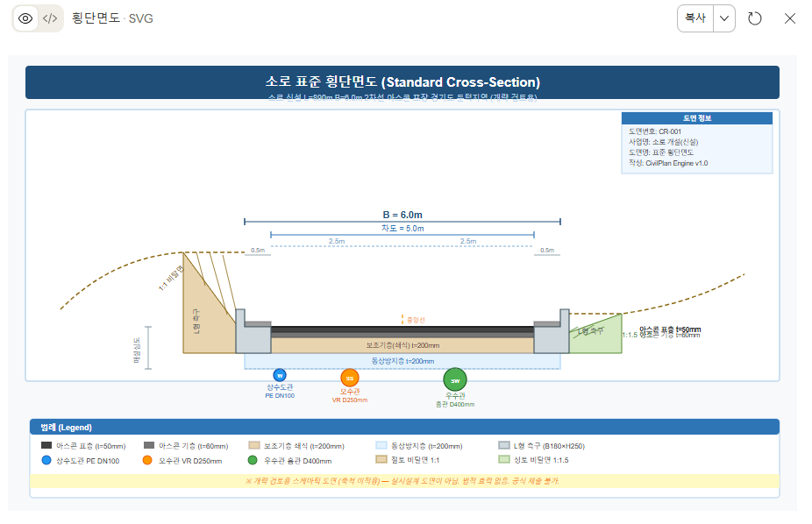Screen dimensions: 812x524
Task: Click the 동상방지층 light-blue legend swatch
Action: (x=381, y=445)
